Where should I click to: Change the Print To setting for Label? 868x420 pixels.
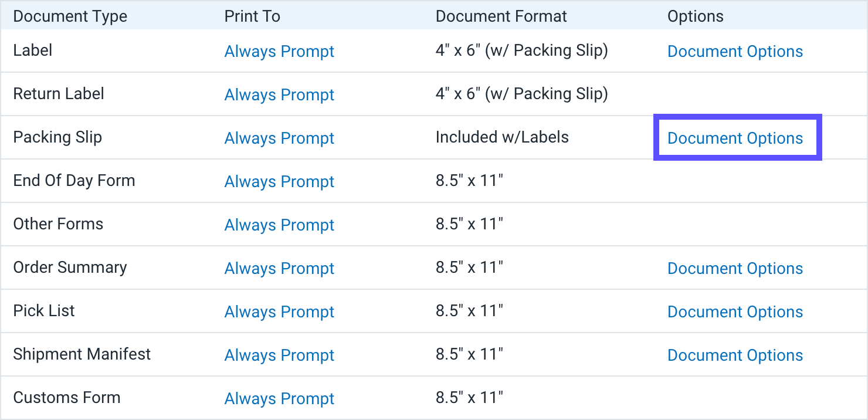279,52
